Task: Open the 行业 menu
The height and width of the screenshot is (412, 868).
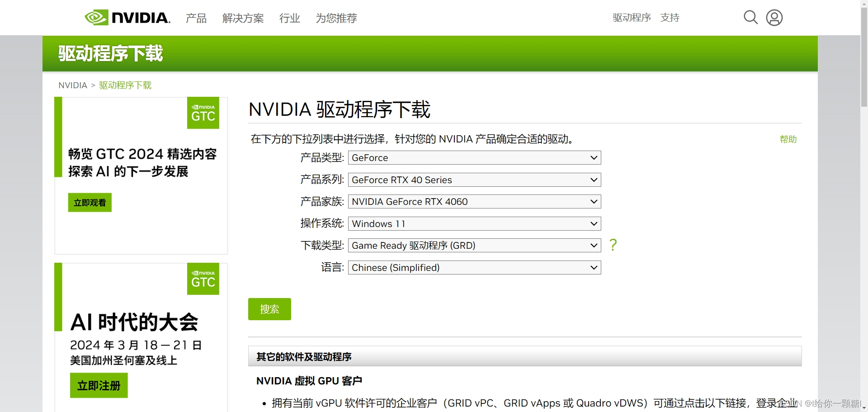Action: pyautogui.click(x=290, y=18)
